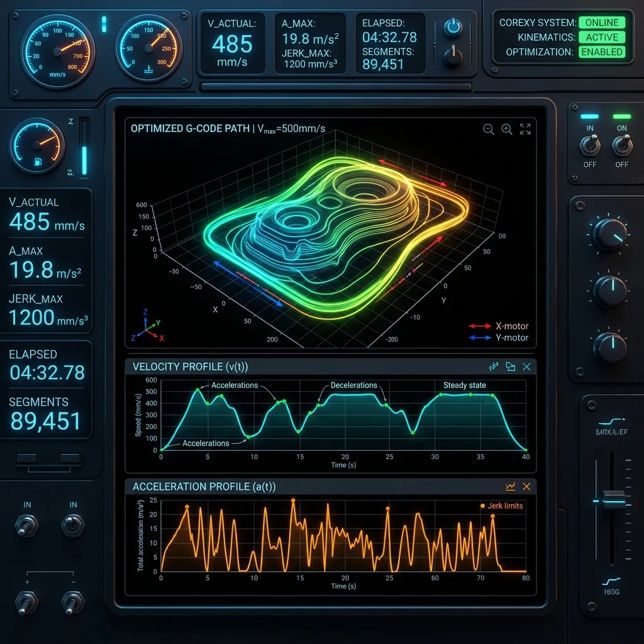The height and width of the screenshot is (644, 644).
Task: Click the ACTIVE kinematics badge
Action: [x=602, y=37]
